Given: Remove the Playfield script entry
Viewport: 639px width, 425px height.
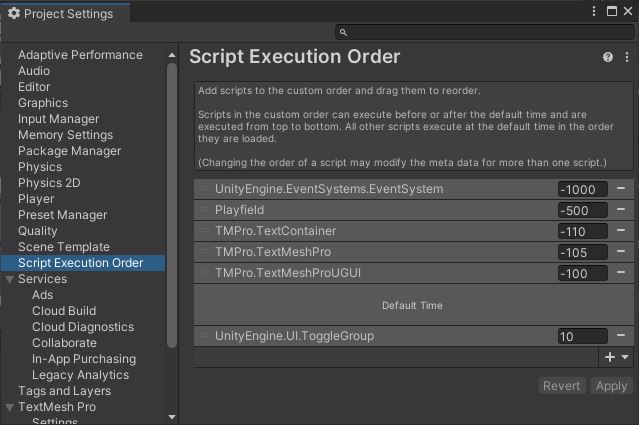Looking at the screenshot, I should pos(621,209).
